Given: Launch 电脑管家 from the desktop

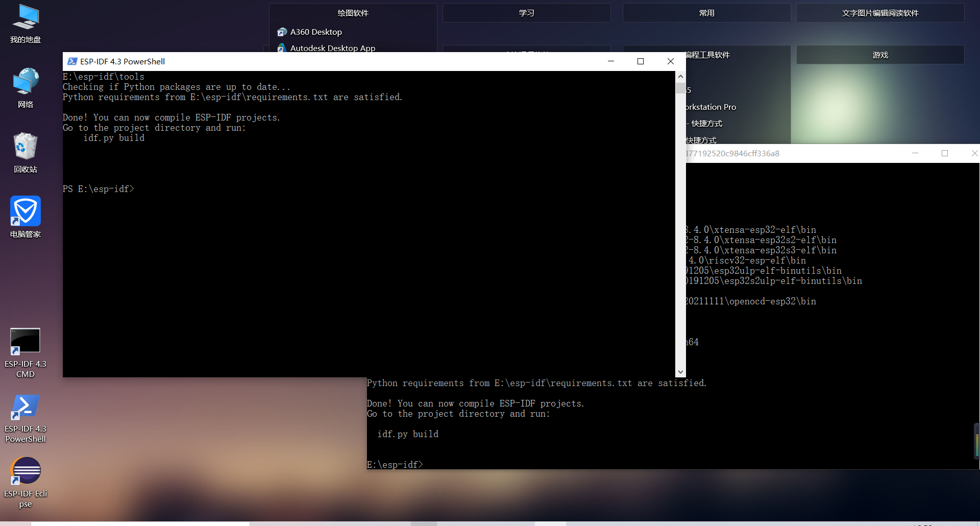Looking at the screenshot, I should [x=26, y=218].
